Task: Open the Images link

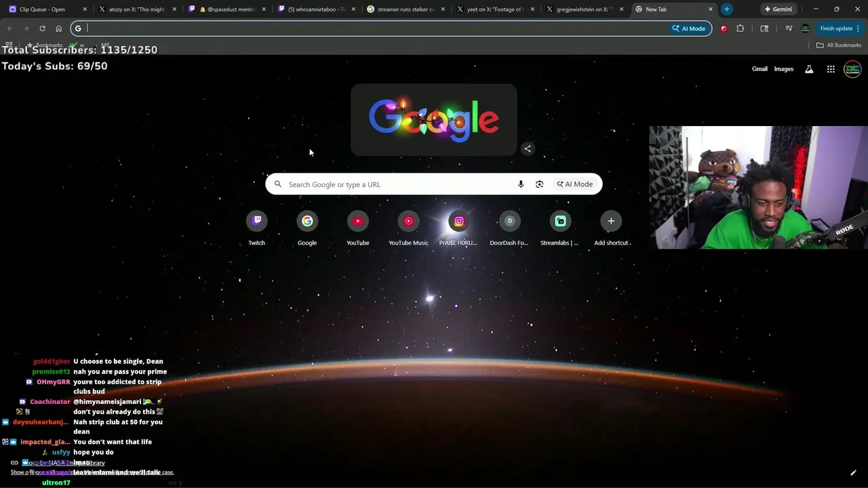Action: (x=783, y=69)
